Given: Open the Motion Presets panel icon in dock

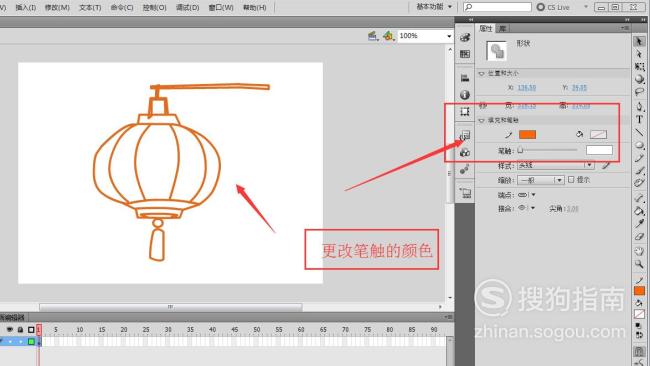Looking at the screenshot, I should (465, 169).
